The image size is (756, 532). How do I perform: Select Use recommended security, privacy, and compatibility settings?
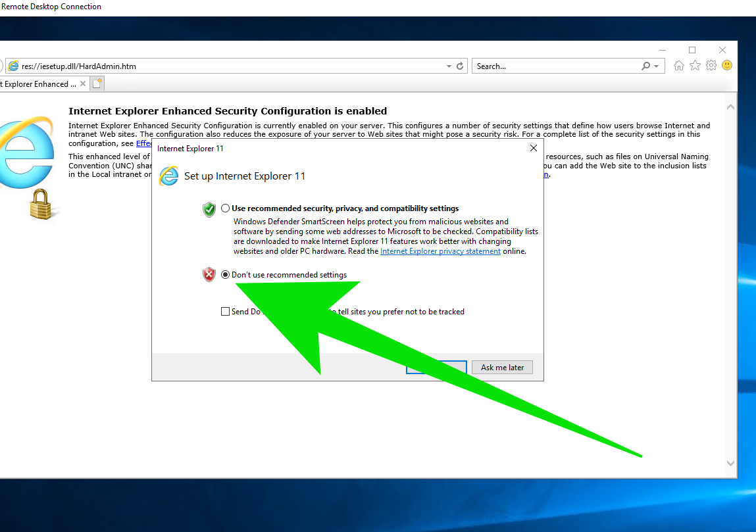click(225, 208)
